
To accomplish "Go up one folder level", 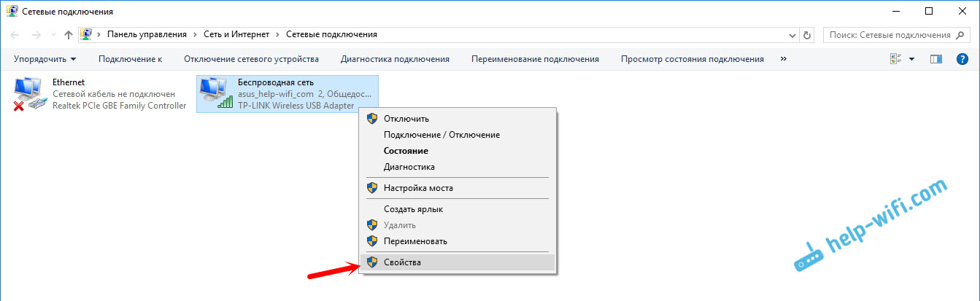I will 68,34.
